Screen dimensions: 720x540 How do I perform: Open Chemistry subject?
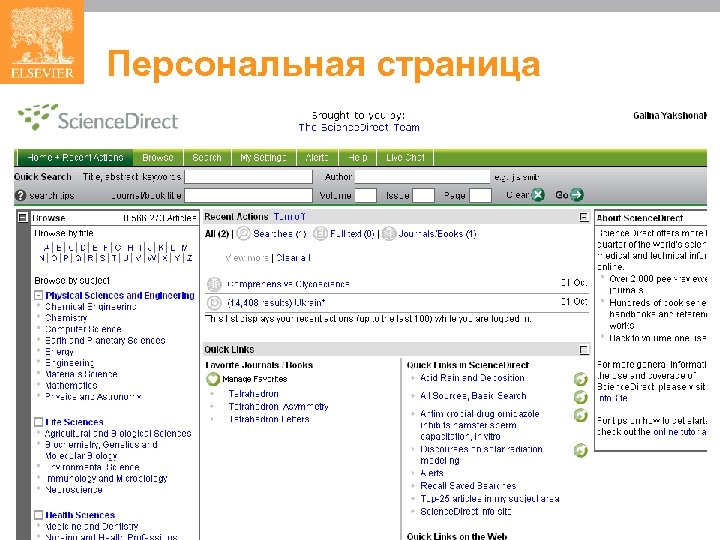66,318
